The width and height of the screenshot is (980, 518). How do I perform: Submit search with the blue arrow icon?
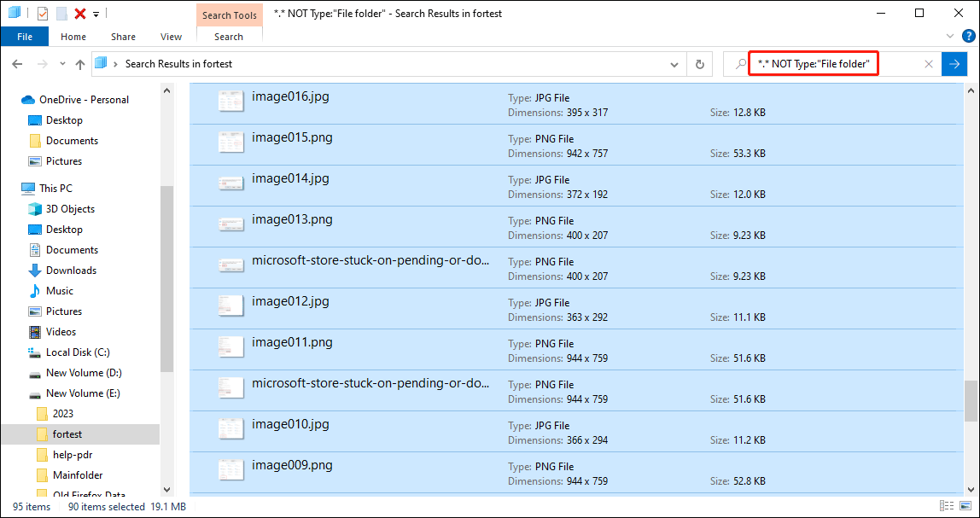pos(954,63)
